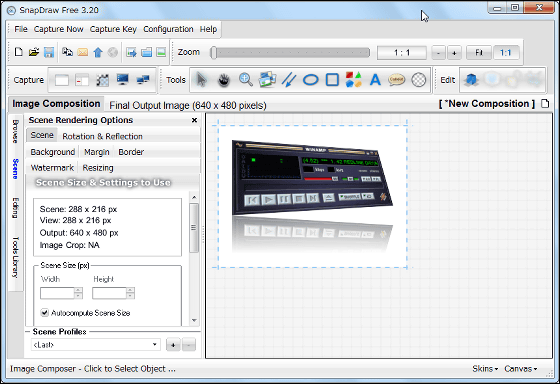This screenshot has height=384, width=560.
Task: Switch to Tools Library side tab
Action: [x=16, y=257]
